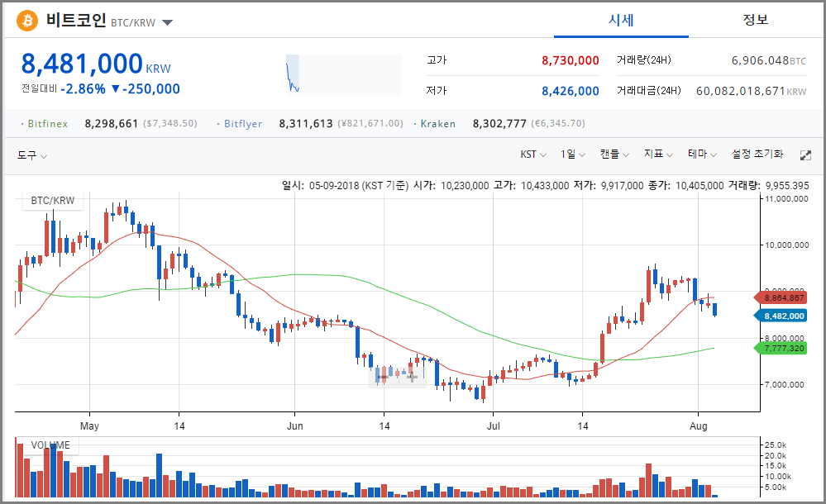This screenshot has width=826, height=504.
Task: Open the 1일 interval dropdown
Action: click(572, 155)
